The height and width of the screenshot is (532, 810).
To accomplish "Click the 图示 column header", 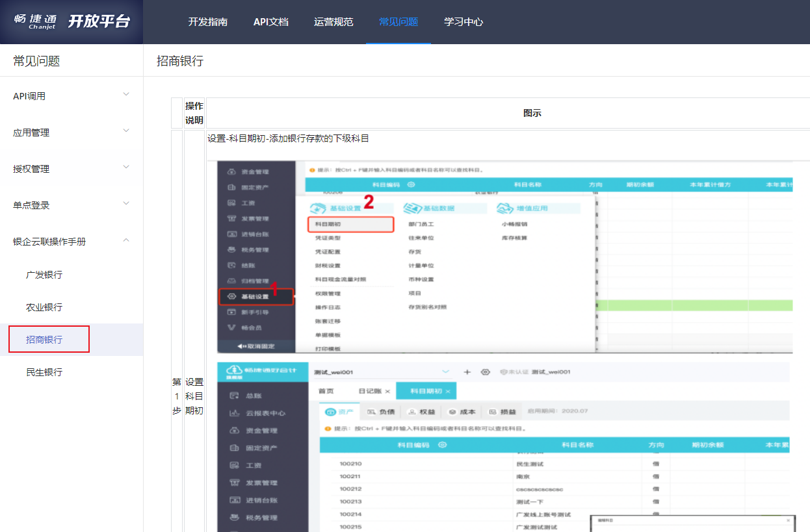I will pos(532,113).
